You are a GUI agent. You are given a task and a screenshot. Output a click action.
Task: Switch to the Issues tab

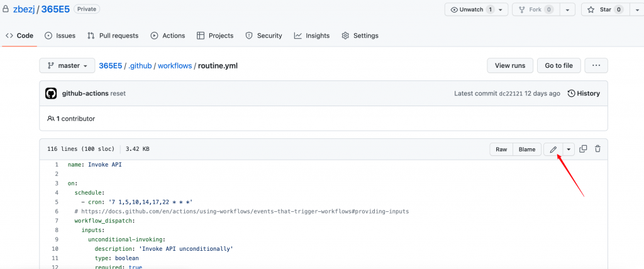pyautogui.click(x=60, y=36)
